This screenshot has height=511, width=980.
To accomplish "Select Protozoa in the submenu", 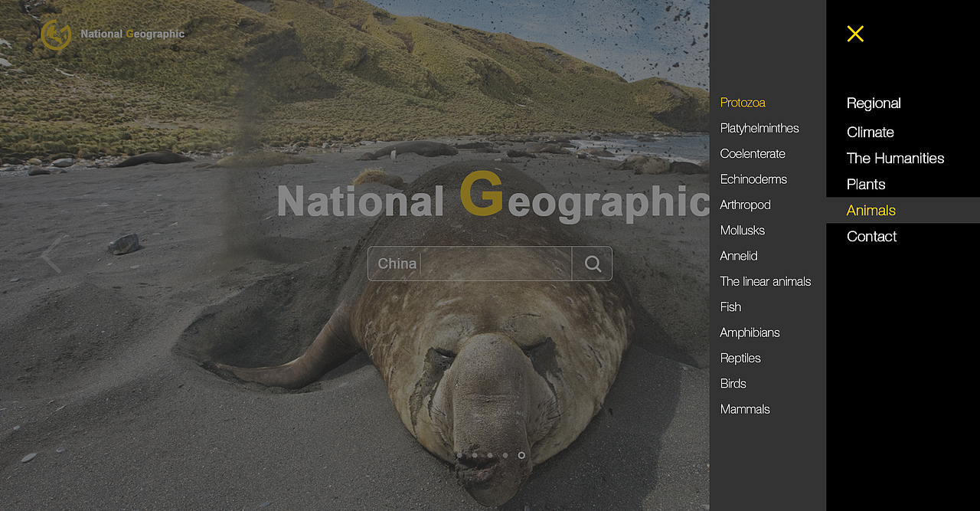I will pyautogui.click(x=743, y=103).
